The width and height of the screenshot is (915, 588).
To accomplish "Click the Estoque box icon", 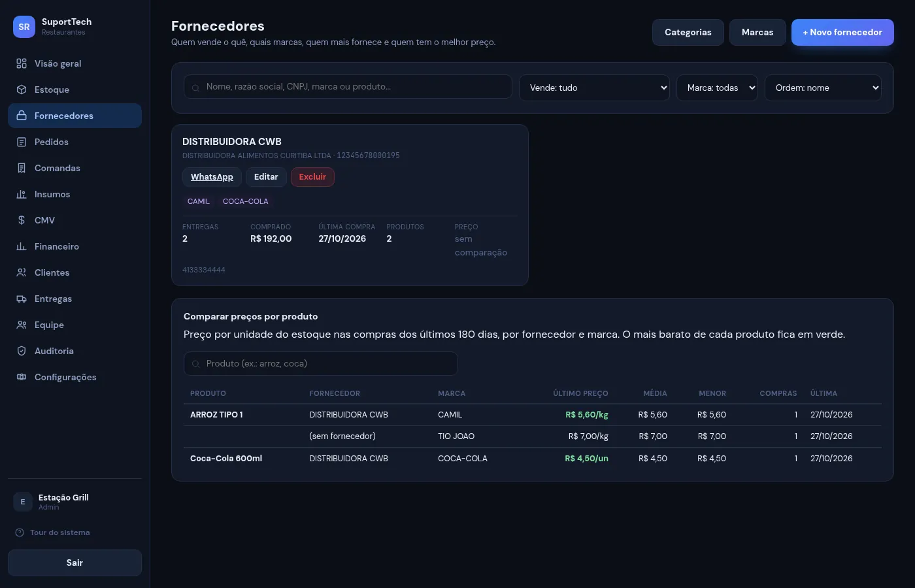I will 22,90.
